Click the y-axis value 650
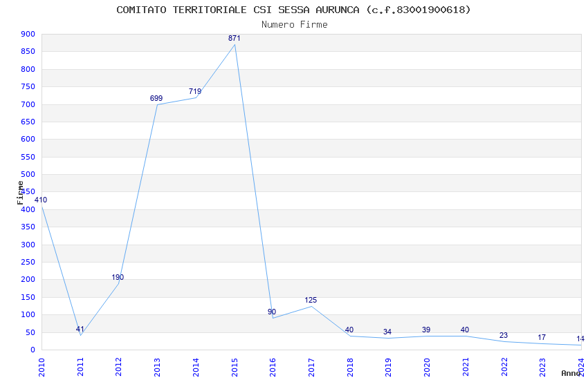The width and height of the screenshot is (588, 380). pos(28,122)
